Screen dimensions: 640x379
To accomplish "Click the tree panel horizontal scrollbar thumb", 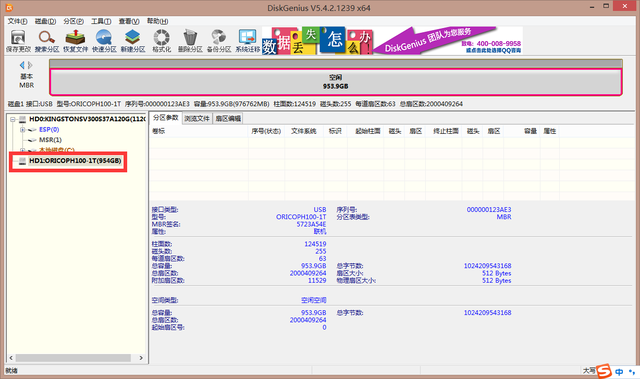I will [x=73, y=358].
